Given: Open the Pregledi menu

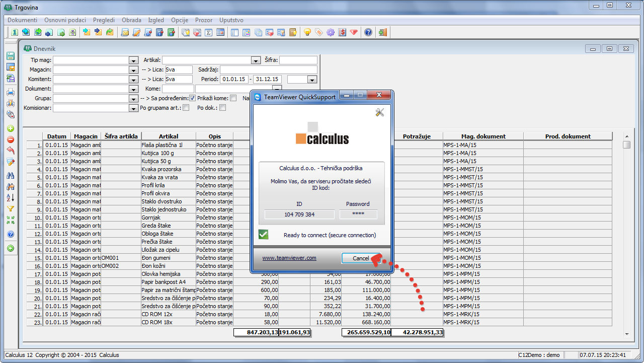Looking at the screenshot, I should coord(103,20).
